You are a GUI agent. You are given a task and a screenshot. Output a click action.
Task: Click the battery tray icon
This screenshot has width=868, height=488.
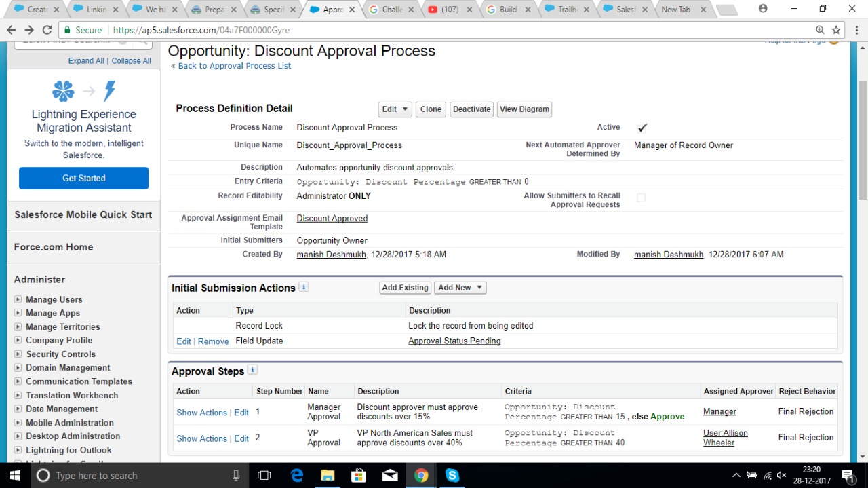[x=751, y=476]
